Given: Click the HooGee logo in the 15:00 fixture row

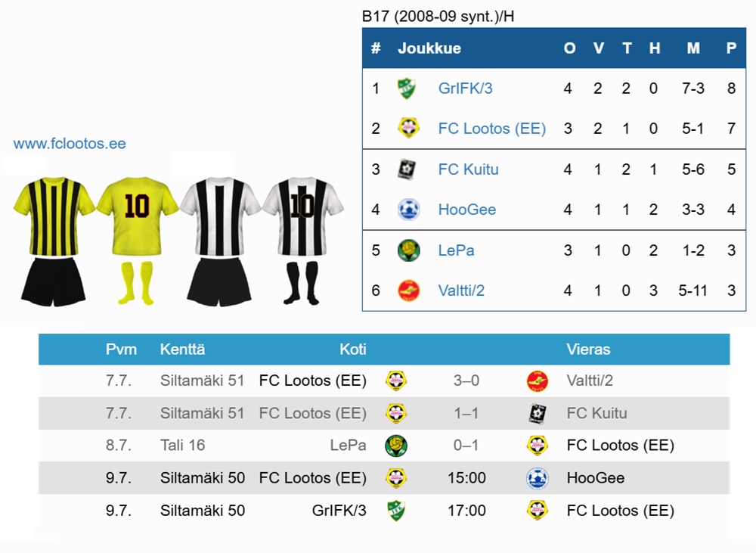Looking at the screenshot, I should click(537, 478).
